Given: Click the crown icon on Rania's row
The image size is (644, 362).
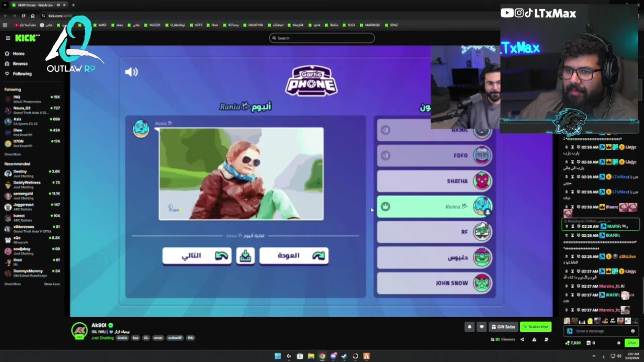Looking at the screenshot, I should point(385,207).
